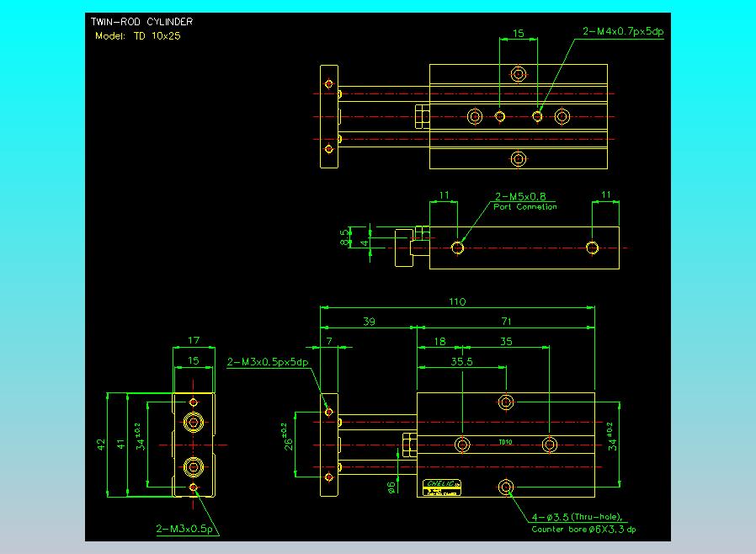The image size is (756, 554).
Task: Select the '39' dimension value
Action: pyautogui.click(x=369, y=322)
